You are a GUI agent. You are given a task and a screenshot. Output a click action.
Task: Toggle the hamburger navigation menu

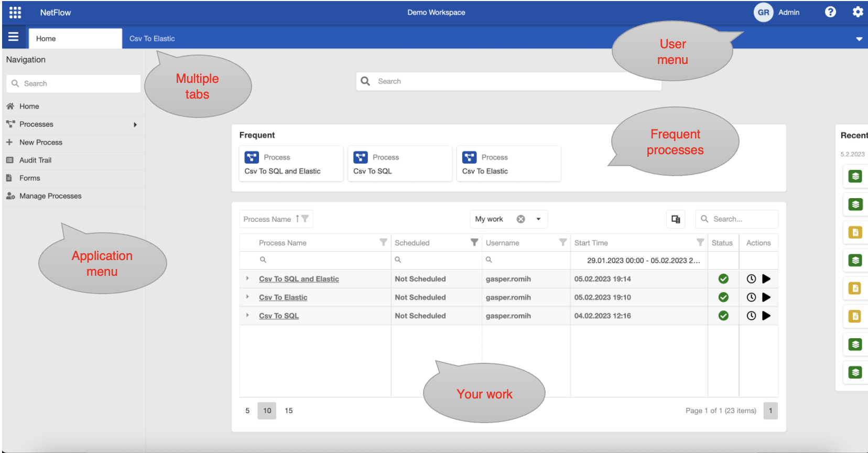point(13,37)
